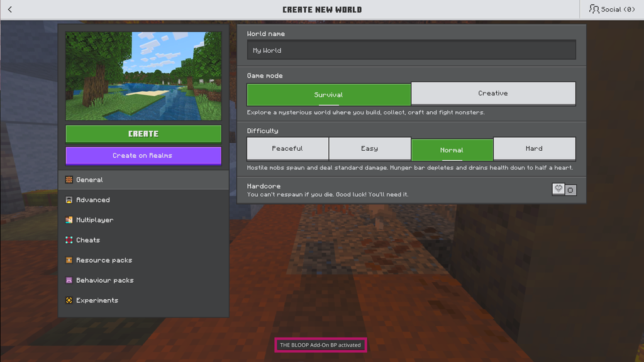Viewport: 644px width, 362px height.
Task: Open the General settings label
Action: (x=89, y=180)
